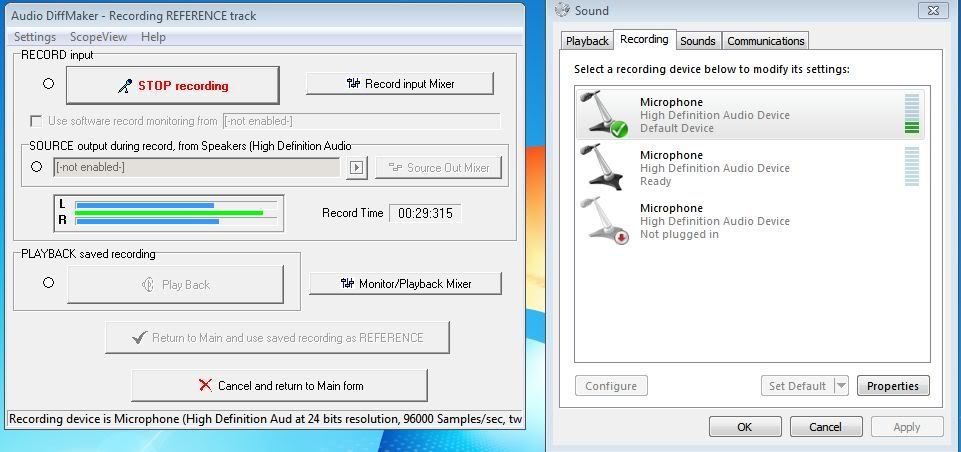Click the Ready microphone device icon
Screen dimensions: 961x452
(602, 167)
